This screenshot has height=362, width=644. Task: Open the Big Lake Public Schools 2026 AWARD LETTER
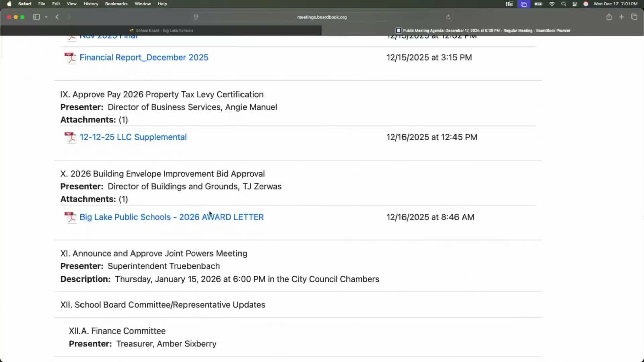(x=171, y=217)
